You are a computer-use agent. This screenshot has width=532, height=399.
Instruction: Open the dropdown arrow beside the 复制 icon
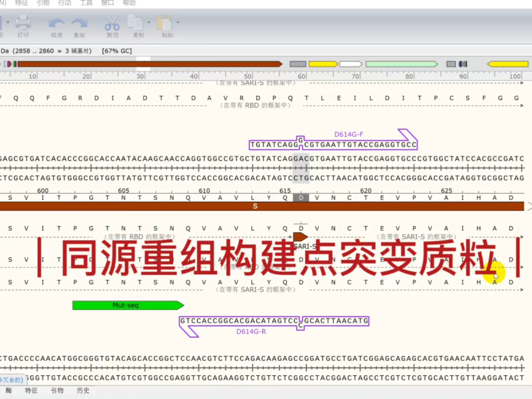click(x=149, y=22)
